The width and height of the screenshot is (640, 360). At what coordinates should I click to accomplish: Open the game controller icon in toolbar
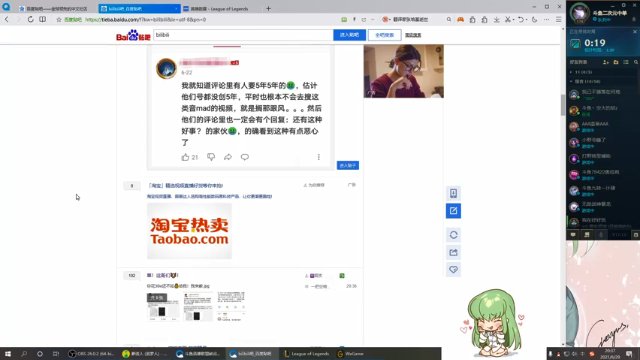460,20
